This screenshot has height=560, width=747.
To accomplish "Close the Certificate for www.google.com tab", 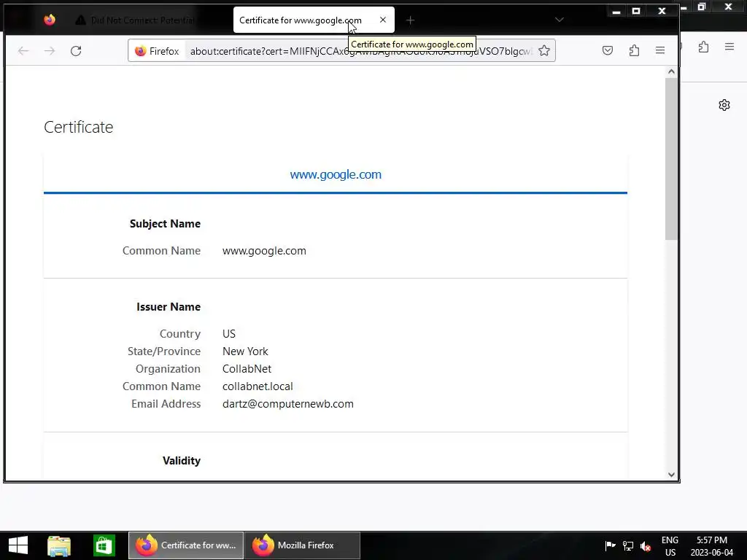I will (x=382, y=20).
